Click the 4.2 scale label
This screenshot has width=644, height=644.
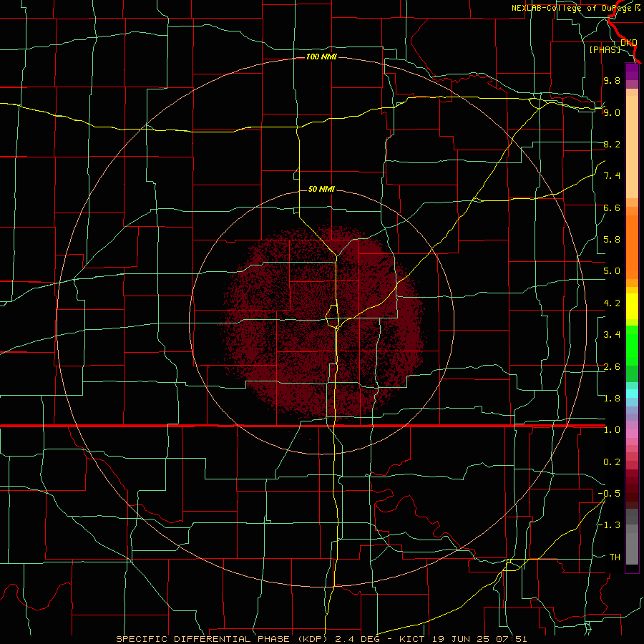click(612, 303)
